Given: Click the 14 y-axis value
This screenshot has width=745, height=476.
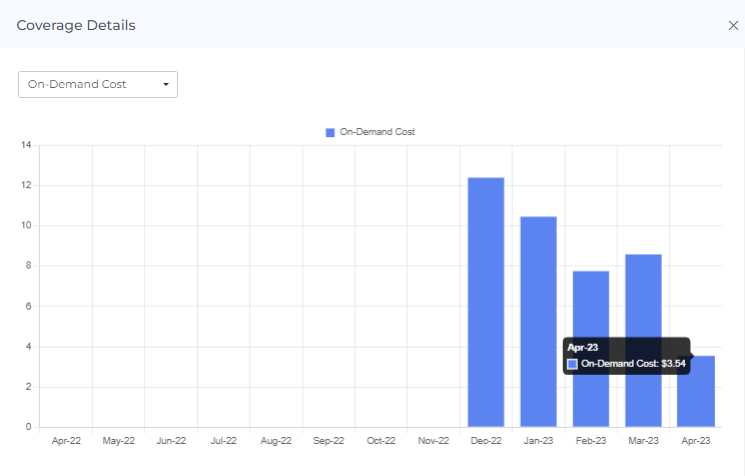Looking at the screenshot, I should [26, 145].
